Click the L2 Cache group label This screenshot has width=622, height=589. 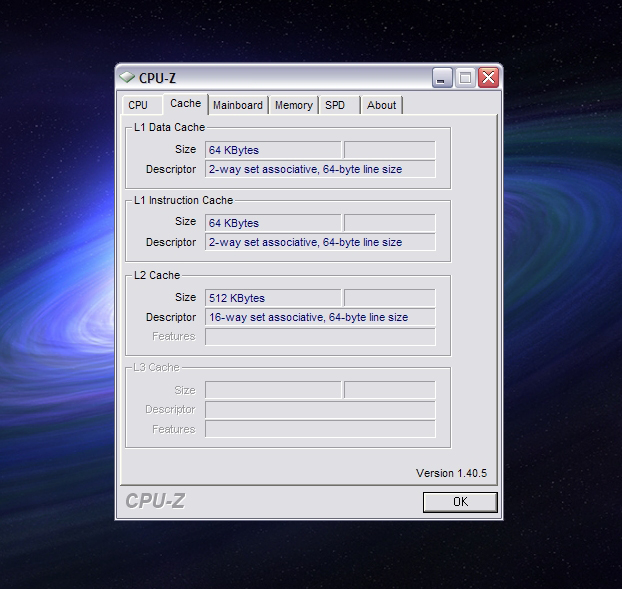[x=157, y=275]
